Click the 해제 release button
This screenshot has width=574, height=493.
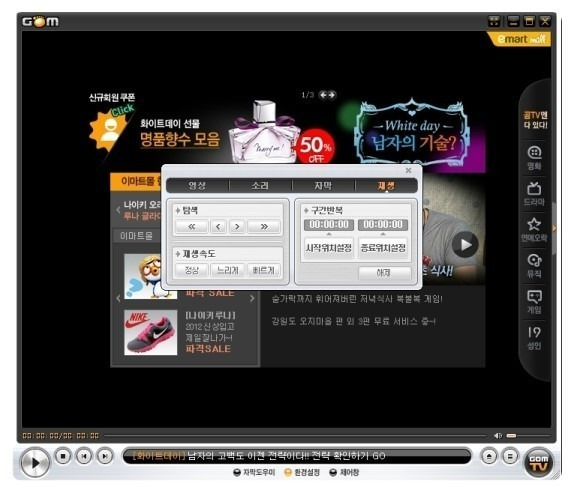click(384, 273)
